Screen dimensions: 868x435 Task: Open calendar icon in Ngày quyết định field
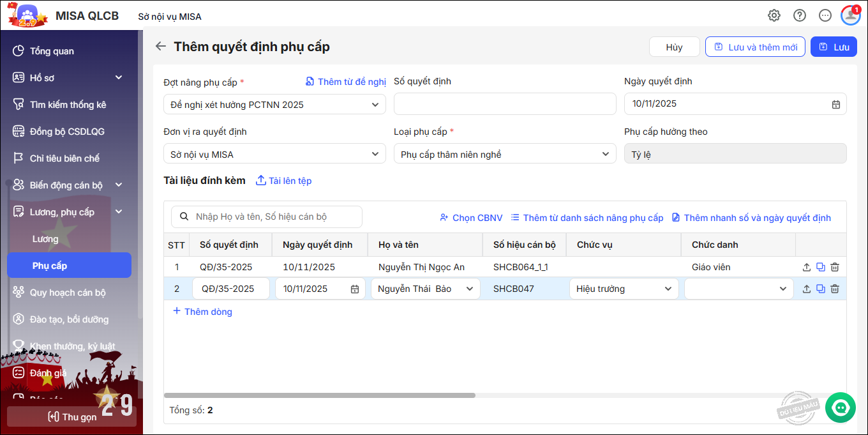pos(835,104)
